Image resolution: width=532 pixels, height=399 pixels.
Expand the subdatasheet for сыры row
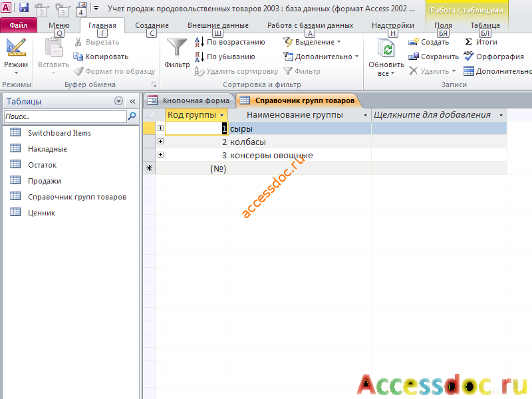tap(160, 128)
